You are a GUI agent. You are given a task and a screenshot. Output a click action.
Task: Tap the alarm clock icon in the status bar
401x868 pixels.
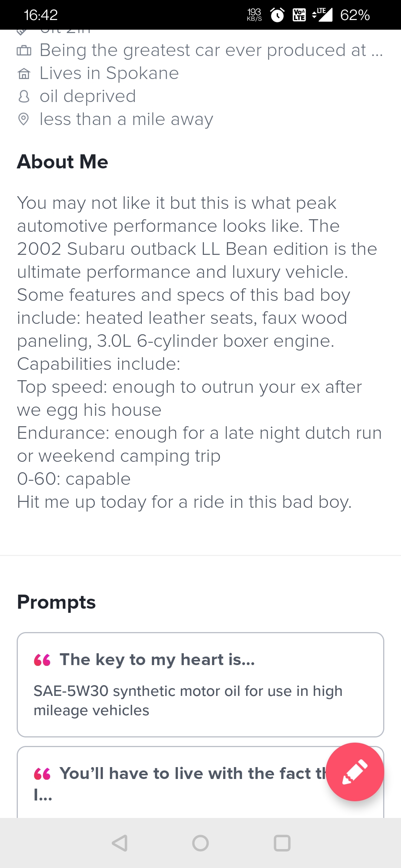tap(277, 15)
